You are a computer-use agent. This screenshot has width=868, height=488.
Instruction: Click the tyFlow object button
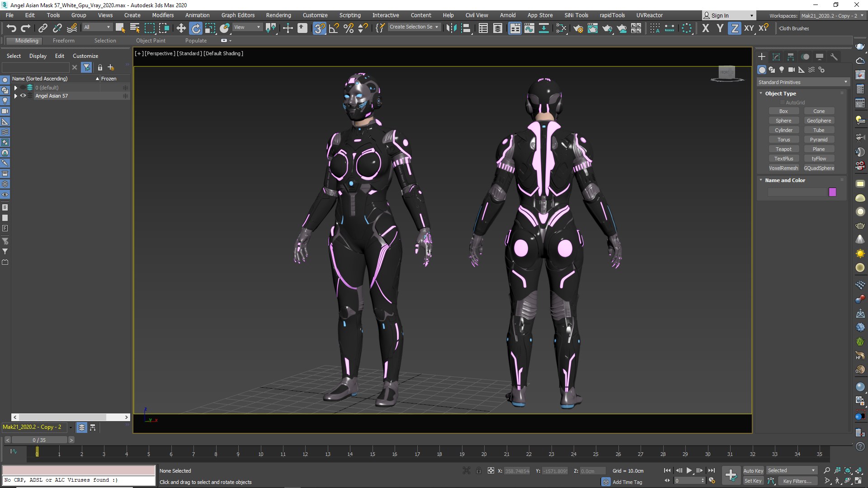pos(819,159)
